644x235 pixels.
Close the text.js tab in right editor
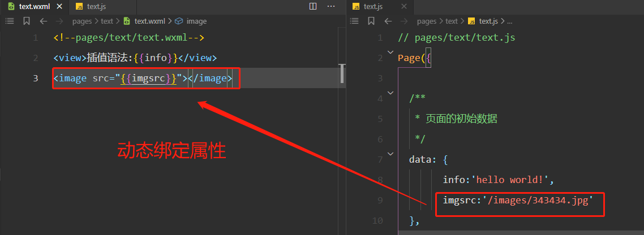pyautogui.click(x=403, y=7)
